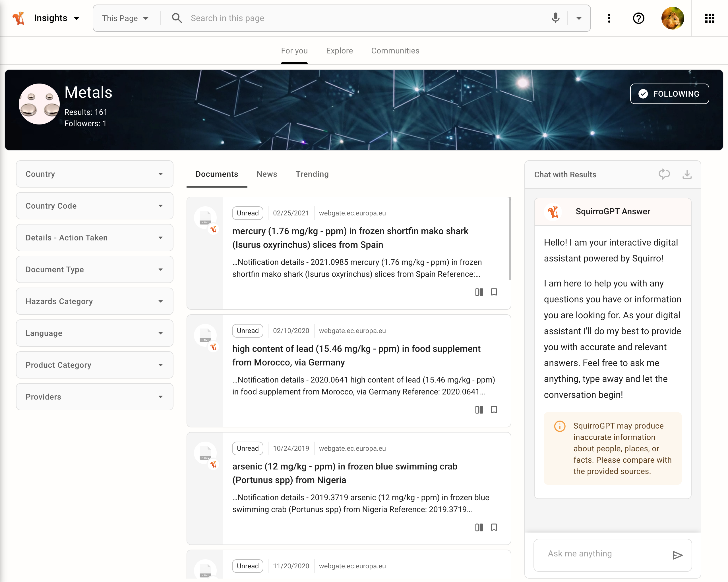Viewport: 728px width, 582px height.
Task: Click the Metals community thumbnail image
Action: [39, 104]
